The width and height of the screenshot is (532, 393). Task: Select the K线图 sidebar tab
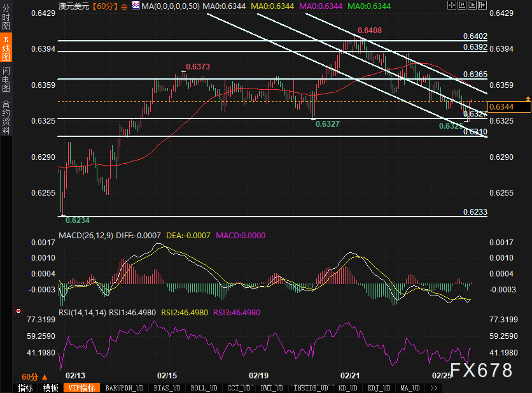click(6, 48)
